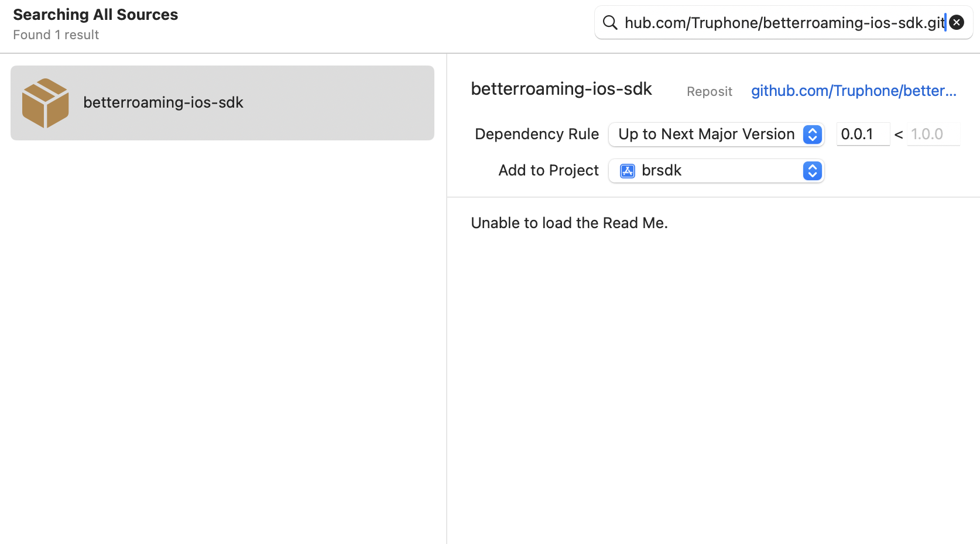Click the Reposit label
This screenshot has height=544, width=980.
coord(709,92)
